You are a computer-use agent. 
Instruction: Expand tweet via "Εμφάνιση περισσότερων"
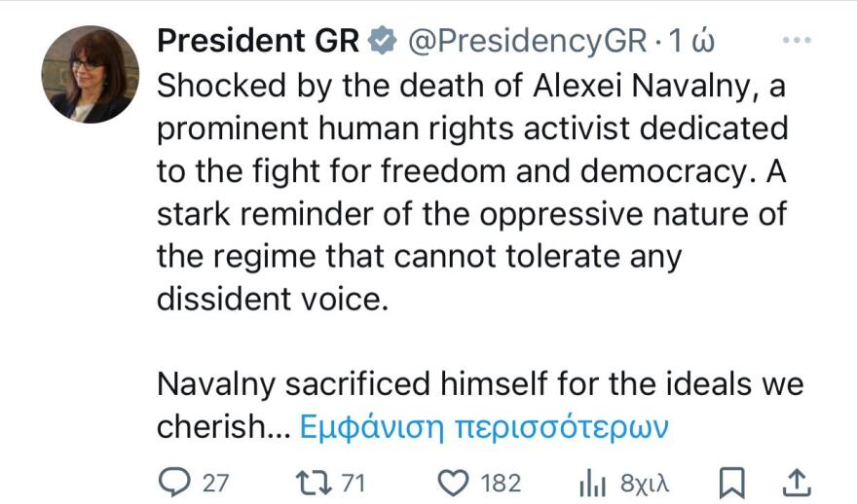pyautogui.click(x=482, y=426)
